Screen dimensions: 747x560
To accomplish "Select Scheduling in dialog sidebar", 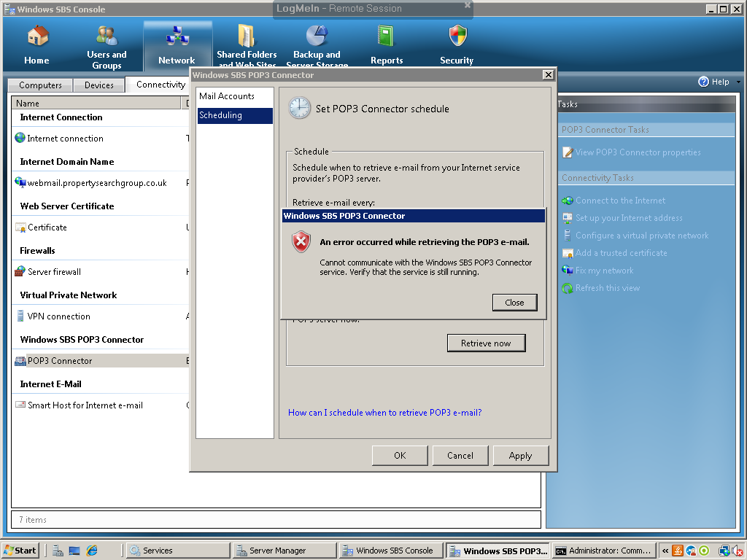I will (235, 115).
